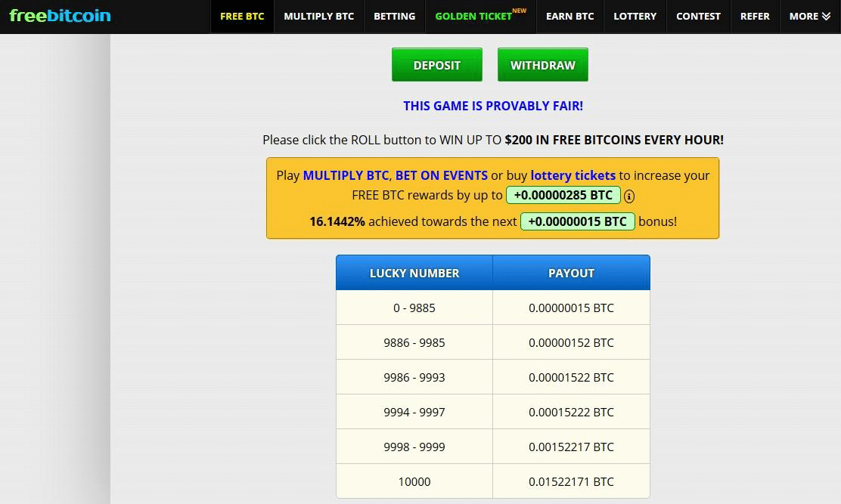
Task: Select the 0.00152217 BTC payout cell
Action: click(x=571, y=447)
